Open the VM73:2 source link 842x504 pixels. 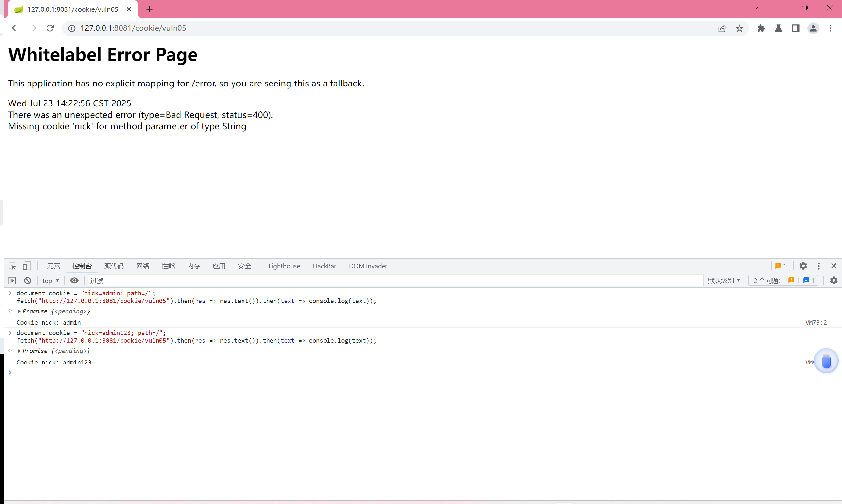point(816,323)
